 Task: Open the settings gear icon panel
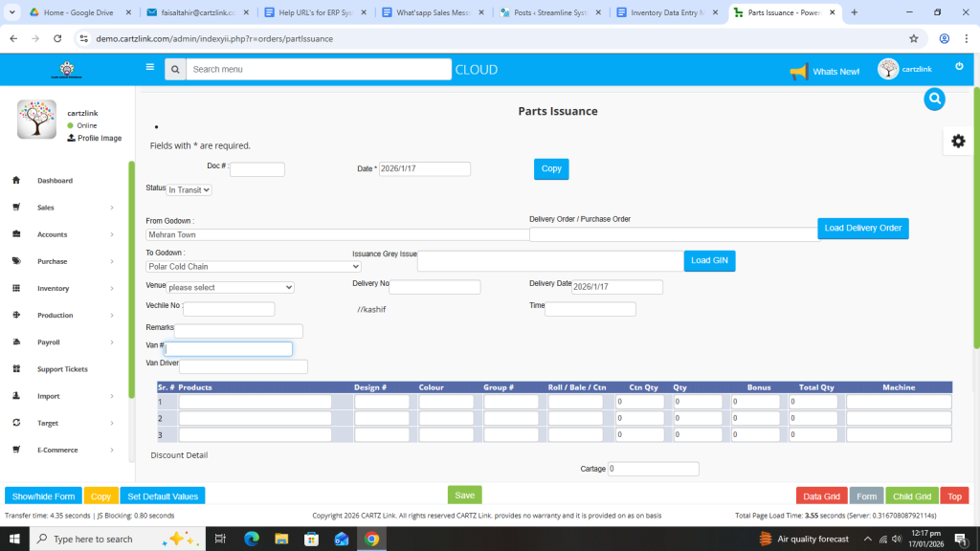957,141
